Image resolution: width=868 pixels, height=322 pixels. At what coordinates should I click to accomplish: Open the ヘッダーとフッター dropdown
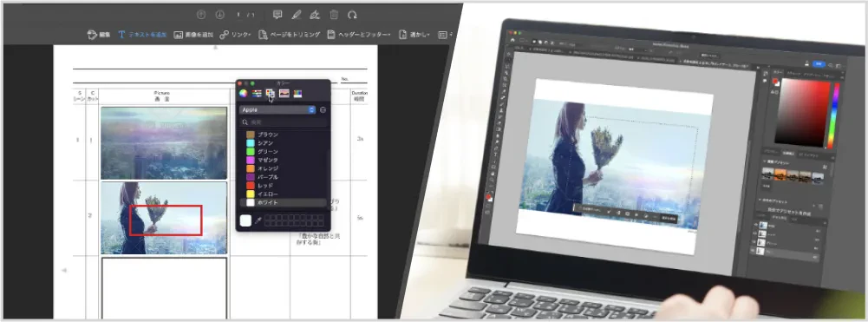coord(359,35)
